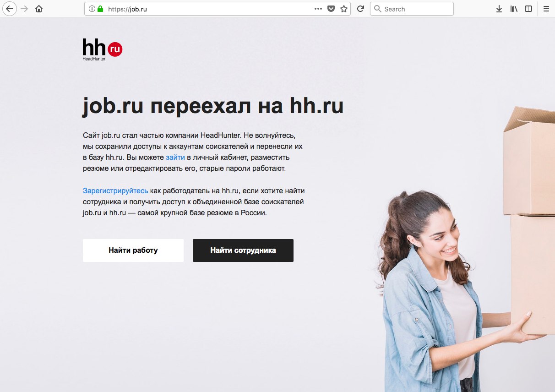
Task: Open the downloads arrow icon
Action: tap(499, 9)
